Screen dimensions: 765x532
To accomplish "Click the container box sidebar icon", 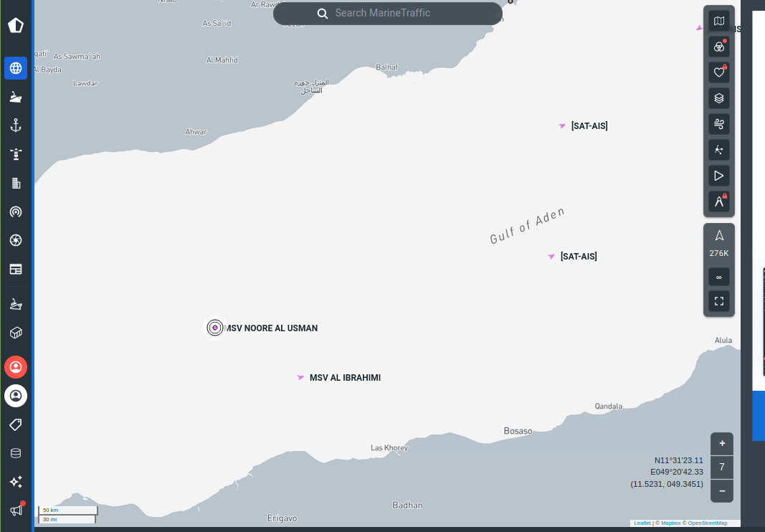I will (x=16, y=333).
